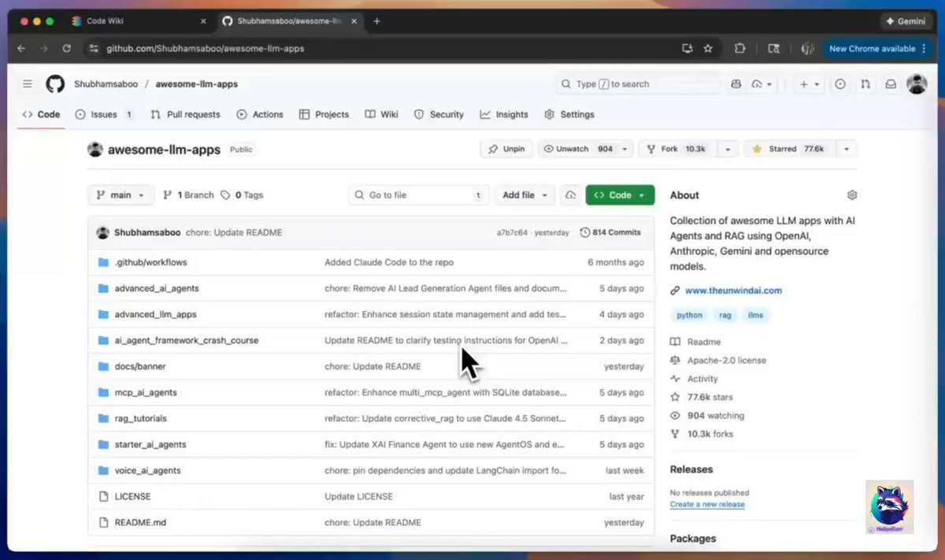Open the advanced_llm_apps folder

coord(155,314)
